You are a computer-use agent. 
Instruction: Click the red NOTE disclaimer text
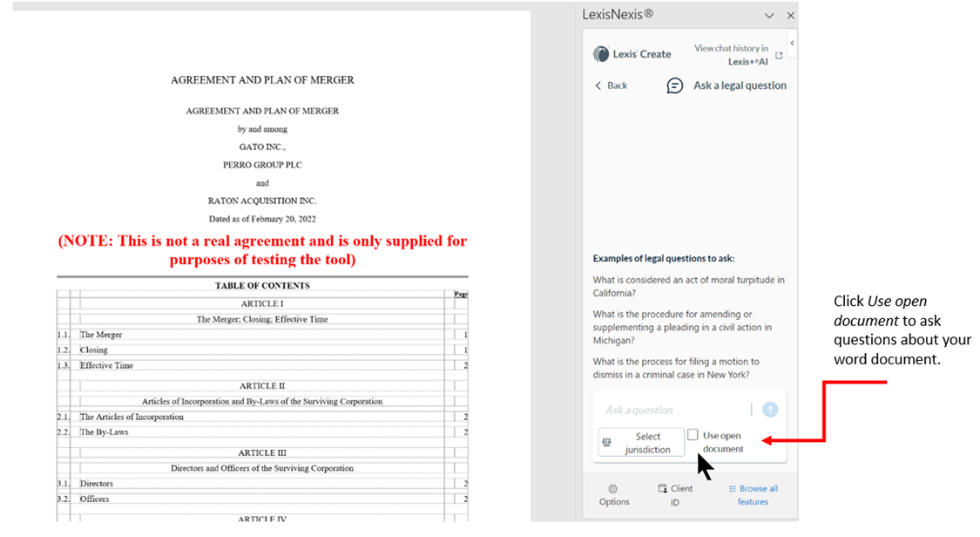pos(262,250)
